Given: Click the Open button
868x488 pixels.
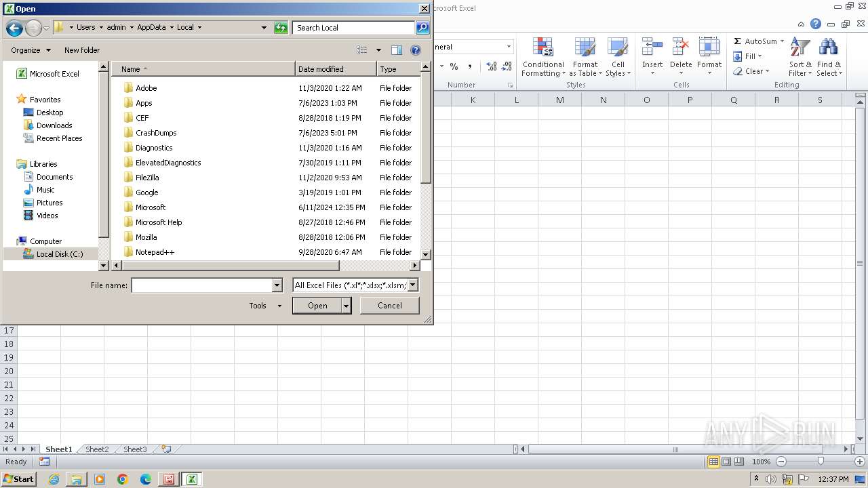Looking at the screenshot, I should 317,306.
